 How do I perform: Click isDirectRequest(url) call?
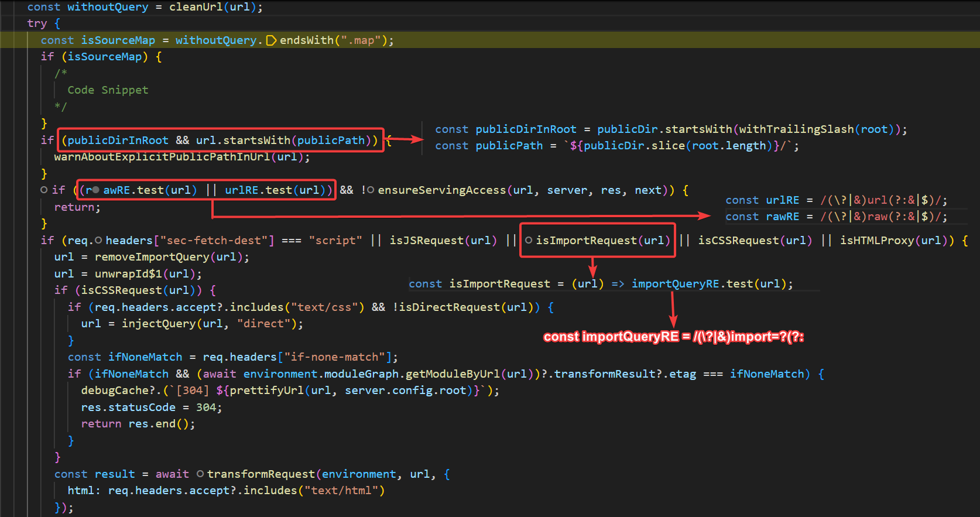pos(466,307)
